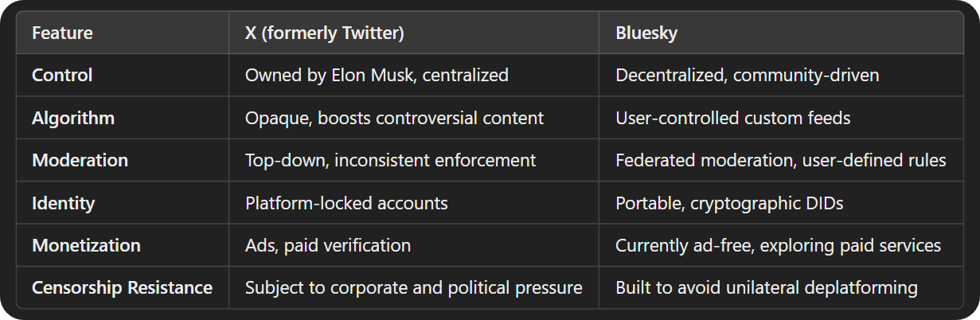This screenshot has height=320, width=980.
Task: Click the Opaque, boosts controversial content cell
Action: [394, 118]
